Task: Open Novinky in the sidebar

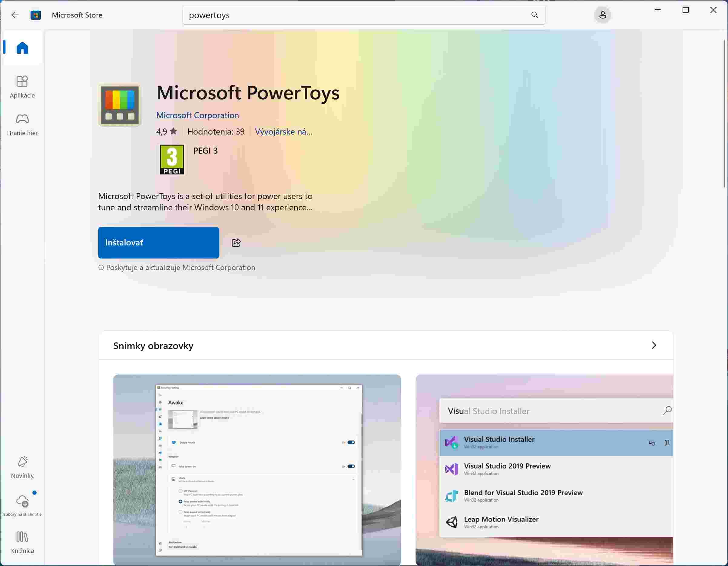Action: (22, 467)
